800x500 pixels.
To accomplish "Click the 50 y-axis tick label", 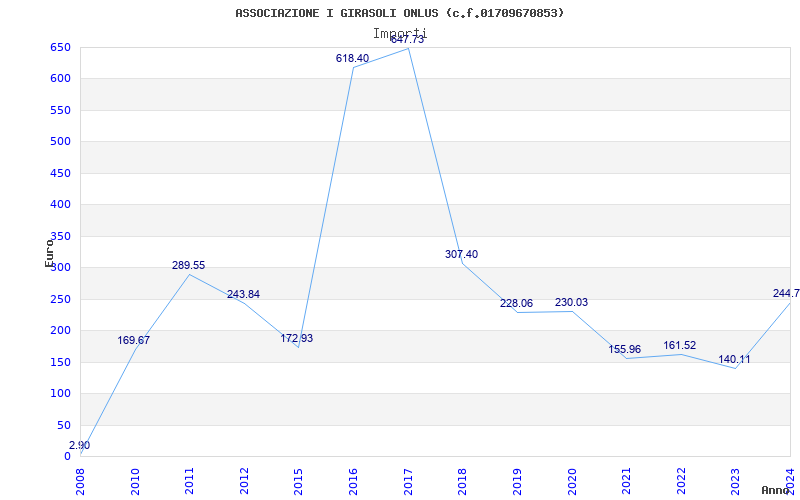I will (64, 425).
